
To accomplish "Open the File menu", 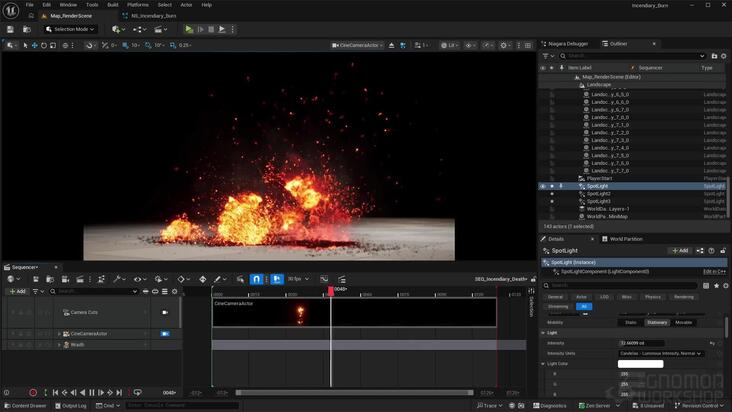I will click(29, 5).
